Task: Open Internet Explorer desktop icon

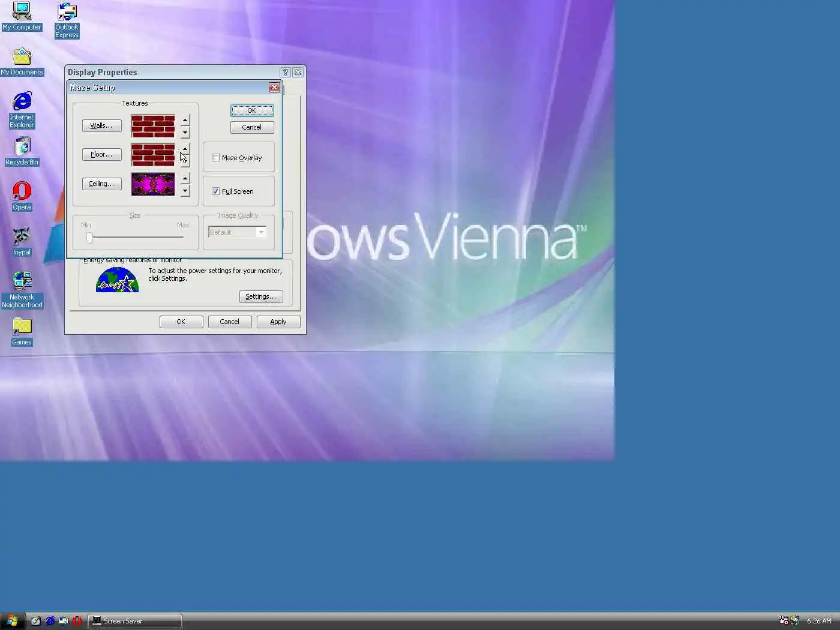Action: [22, 110]
